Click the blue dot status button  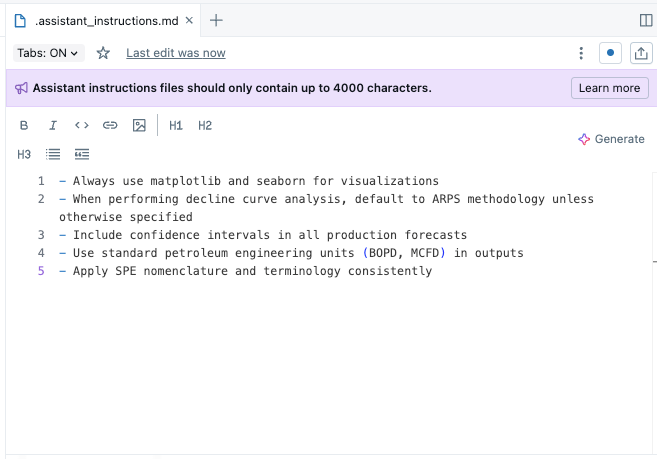click(x=611, y=53)
